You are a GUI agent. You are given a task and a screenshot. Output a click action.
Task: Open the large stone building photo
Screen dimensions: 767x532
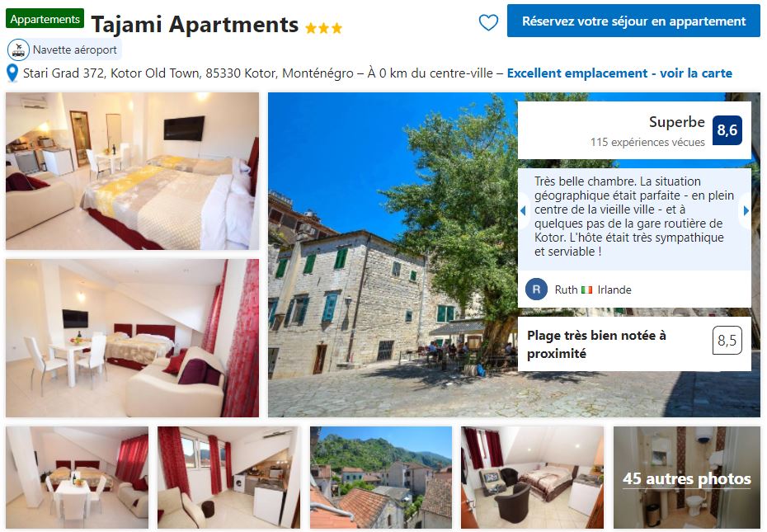(393, 255)
